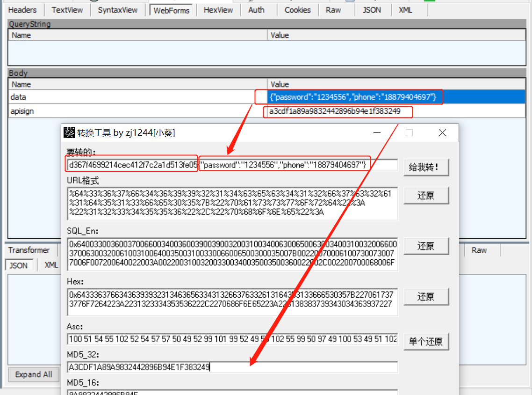Click the 单个还原 button

click(x=426, y=341)
